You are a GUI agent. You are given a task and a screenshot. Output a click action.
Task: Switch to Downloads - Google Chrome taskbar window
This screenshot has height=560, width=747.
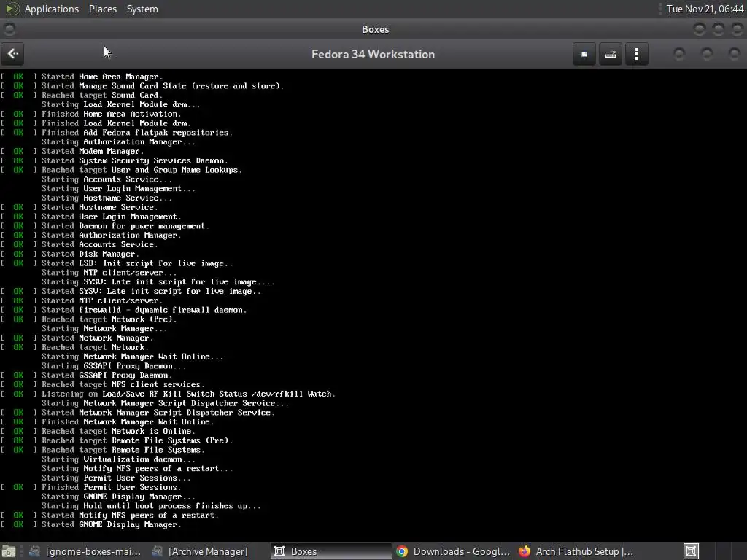coord(454,551)
